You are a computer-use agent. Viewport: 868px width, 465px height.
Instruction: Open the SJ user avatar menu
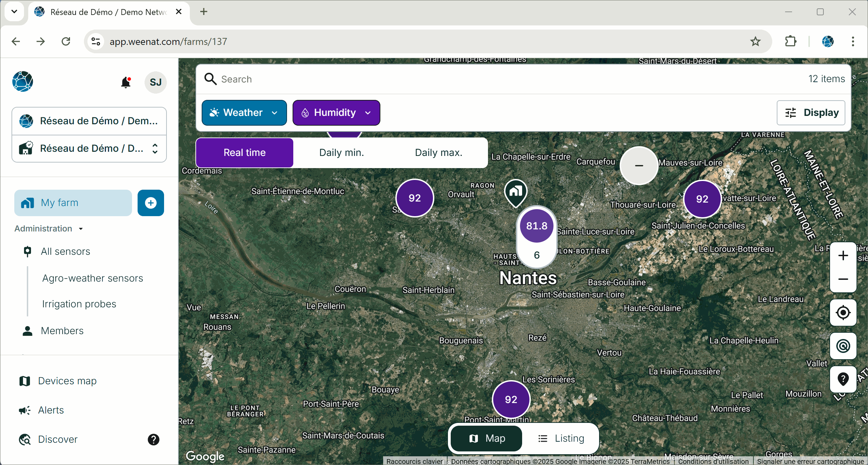[155, 82]
